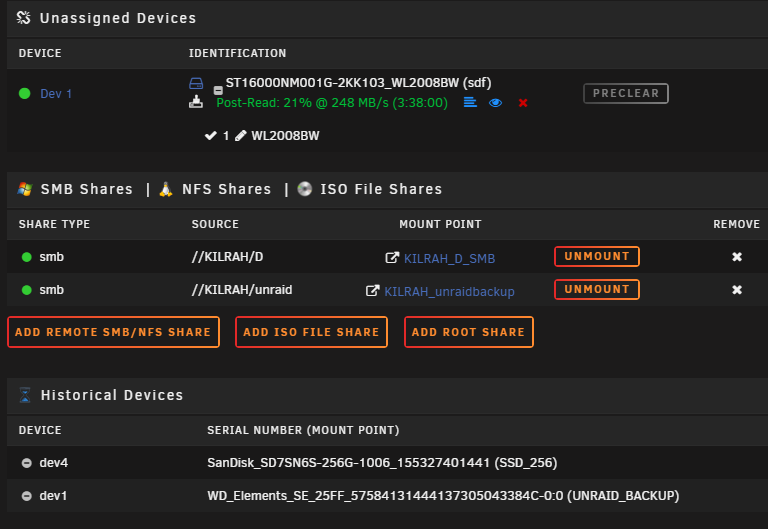Image resolution: width=768 pixels, height=529 pixels.
Task: Open the Dev 1 device link
Action: coord(56,94)
